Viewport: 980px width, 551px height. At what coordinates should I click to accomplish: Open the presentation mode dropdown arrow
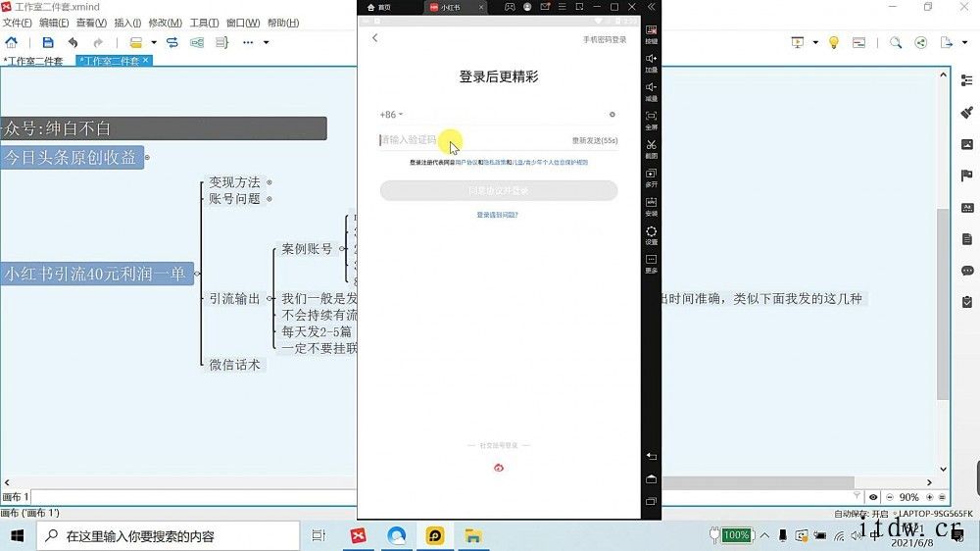point(815,42)
